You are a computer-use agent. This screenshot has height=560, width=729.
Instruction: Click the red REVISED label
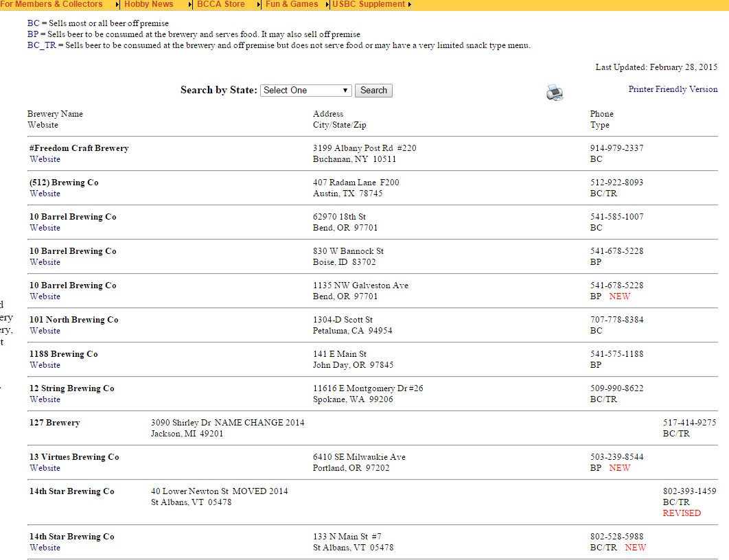pos(682,513)
